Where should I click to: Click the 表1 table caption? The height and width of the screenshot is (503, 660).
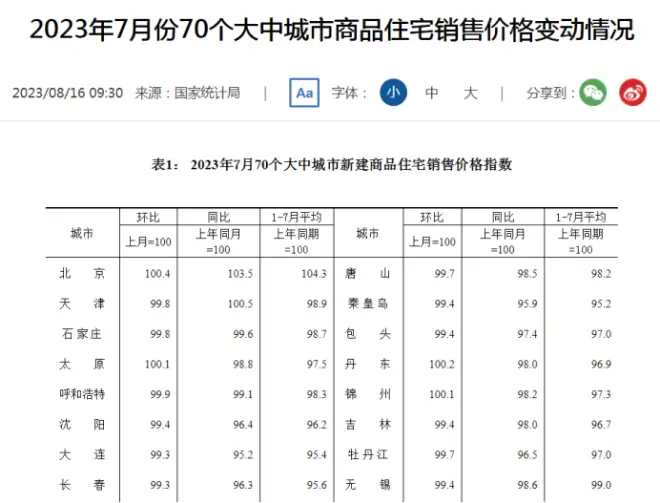pyautogui.click(x=330, y=164)
